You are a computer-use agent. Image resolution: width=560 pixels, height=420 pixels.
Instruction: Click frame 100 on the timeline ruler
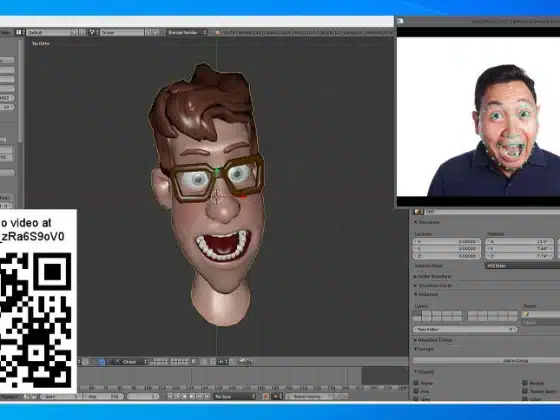point(148,388)
